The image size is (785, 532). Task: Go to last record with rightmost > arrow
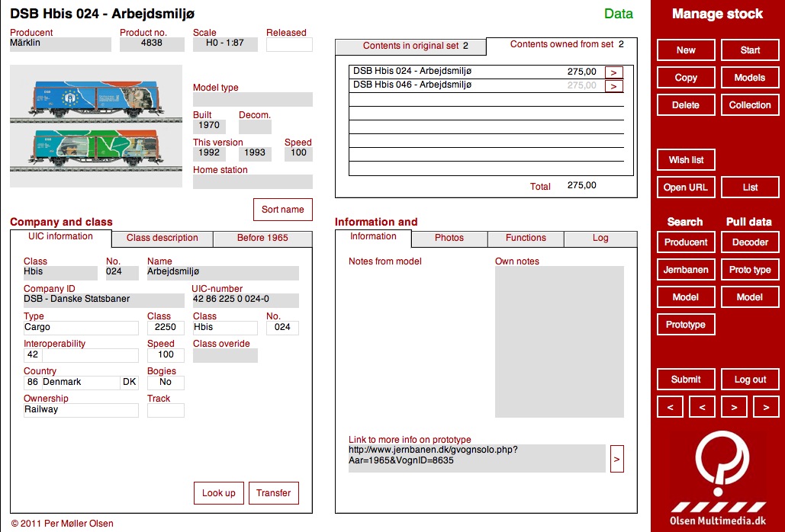(x=766, y=407)
